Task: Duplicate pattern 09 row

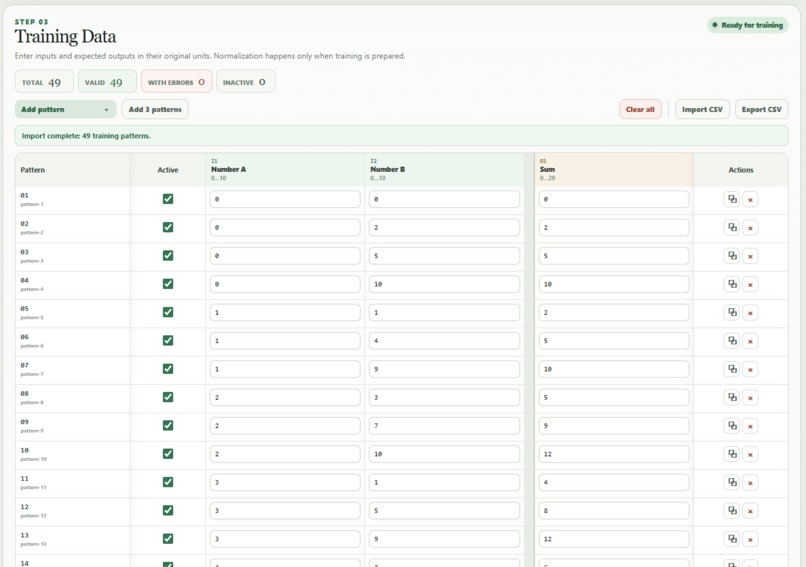Action: [731, 426]
